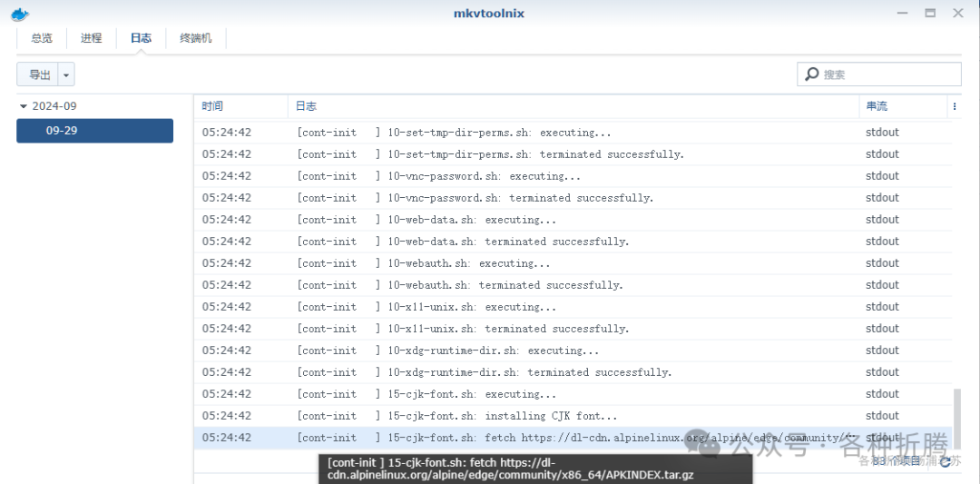Screen dimensions: 980x484
Task: Select row 10-web-data.sh: executing...
Action: click(573, 220)
